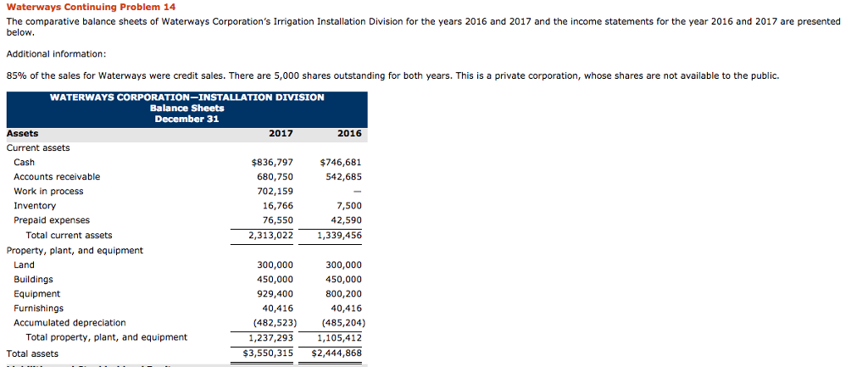Click total assets value $2,444,868

pos(337,352)
